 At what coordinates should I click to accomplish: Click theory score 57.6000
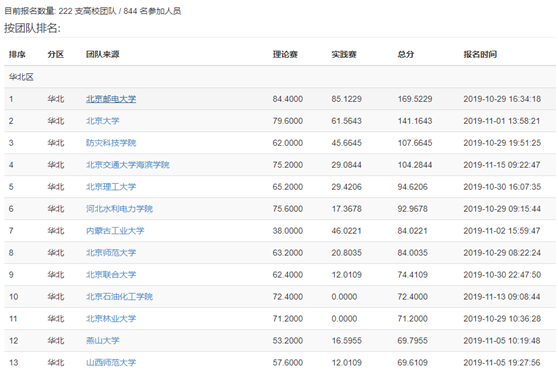[x=288, y=362]
